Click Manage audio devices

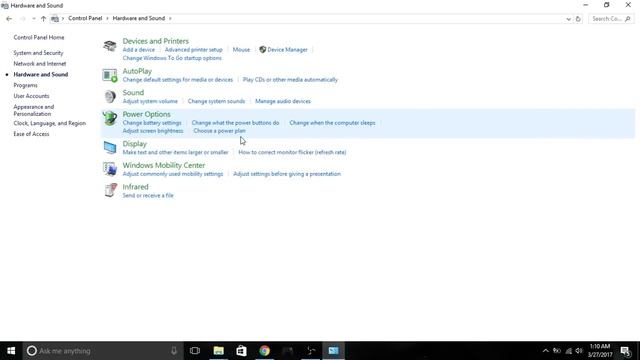coord(283,101)
